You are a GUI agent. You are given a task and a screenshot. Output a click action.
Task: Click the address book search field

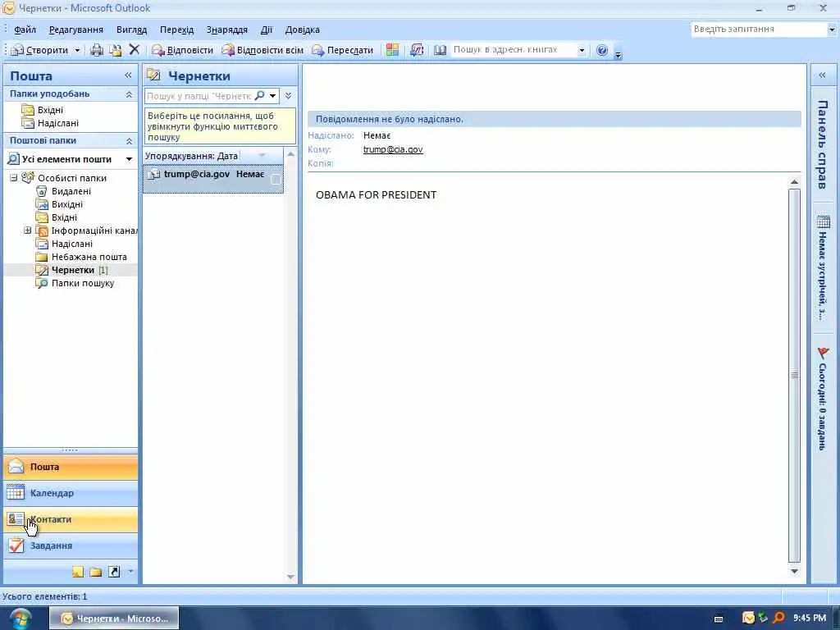point(514,50)
